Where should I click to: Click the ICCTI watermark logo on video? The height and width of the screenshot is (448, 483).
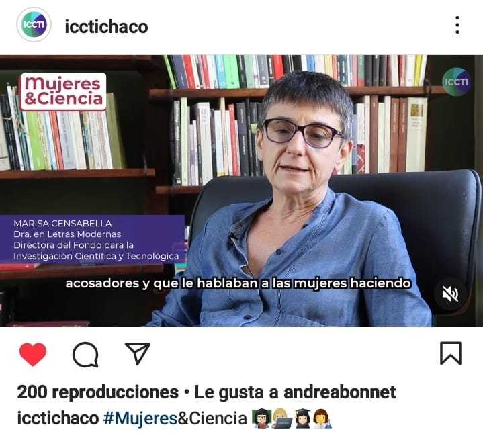coord(457,82)
